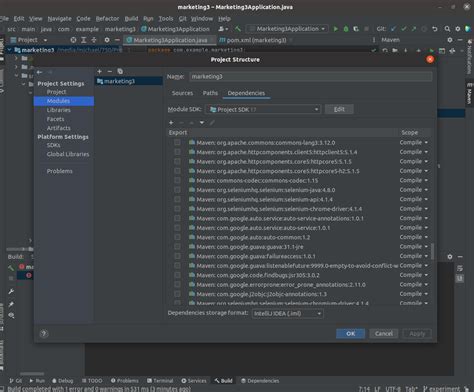
Task: Click the Cancel button
Action: coord(384,333)
